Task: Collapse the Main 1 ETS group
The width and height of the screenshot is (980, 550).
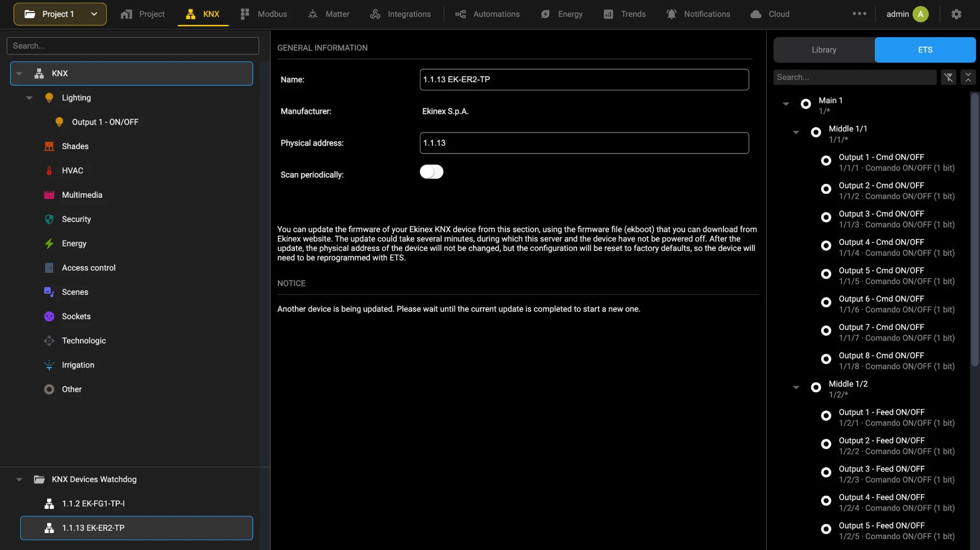Action: pos(786,104)
